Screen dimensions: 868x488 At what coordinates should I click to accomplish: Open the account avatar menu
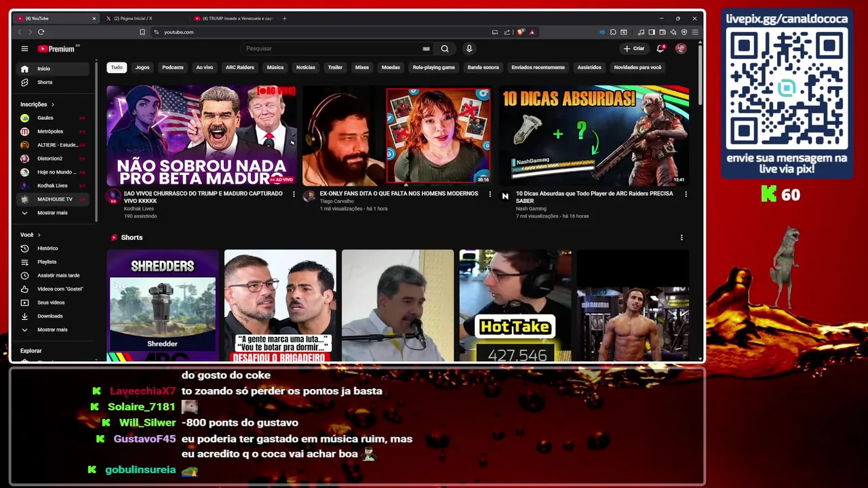681,49
